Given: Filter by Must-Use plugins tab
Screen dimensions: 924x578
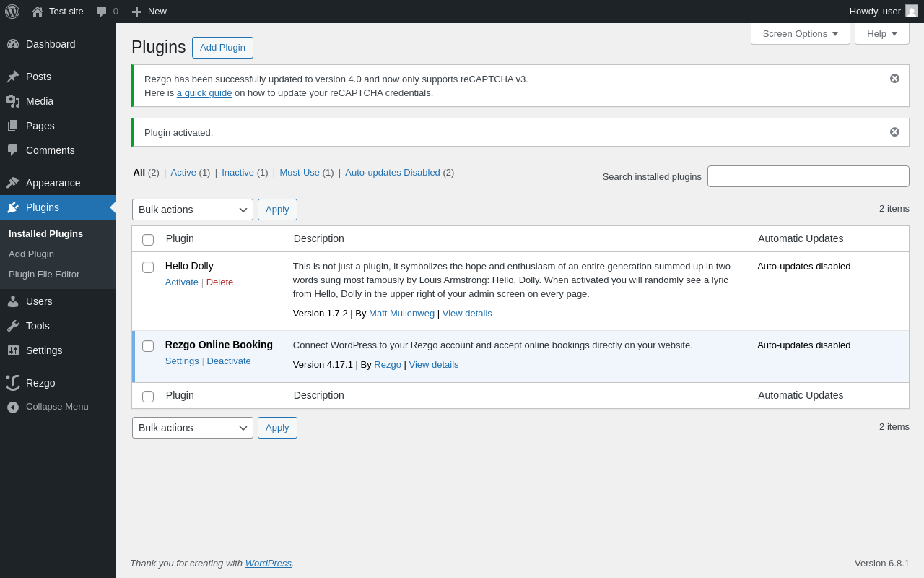Looking at the screenshot, I should (x=300, y=172).
